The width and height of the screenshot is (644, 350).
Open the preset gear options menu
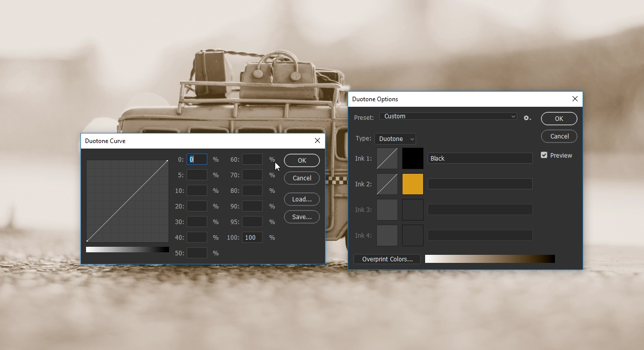(x=527, y=118)
